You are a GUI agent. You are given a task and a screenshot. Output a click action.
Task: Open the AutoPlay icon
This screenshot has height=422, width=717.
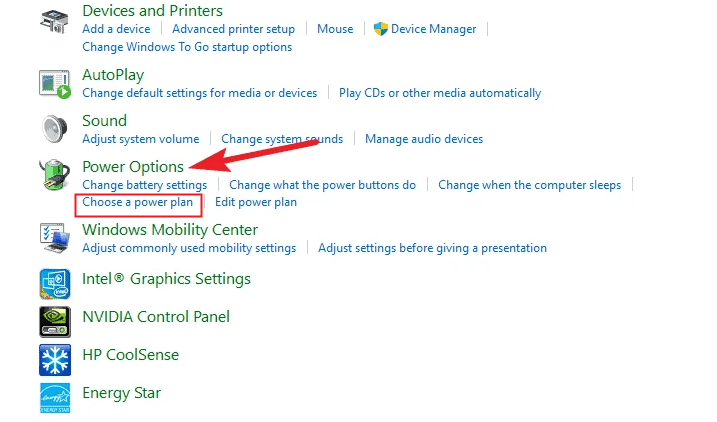54,84
